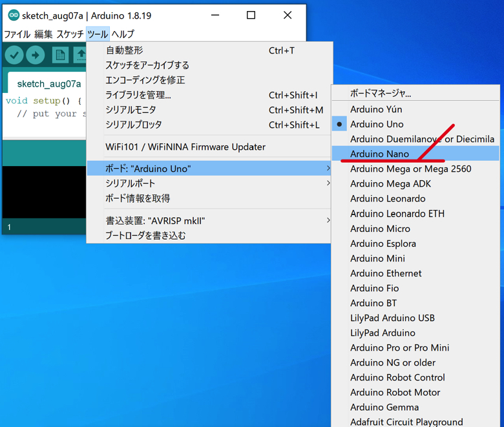Viewport: 504px width, 427px height.
Task: Click ブートローダを書き込む menu entry
Action: click(209, 236)
